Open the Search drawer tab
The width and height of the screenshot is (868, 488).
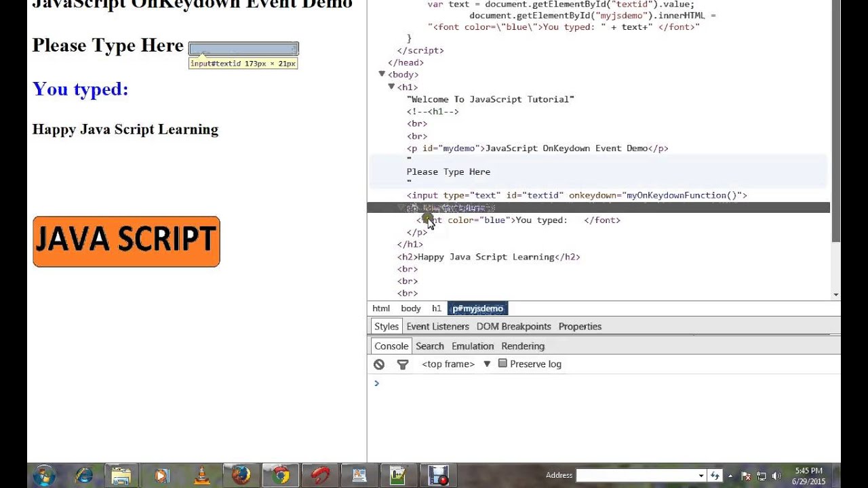(430, 346)
